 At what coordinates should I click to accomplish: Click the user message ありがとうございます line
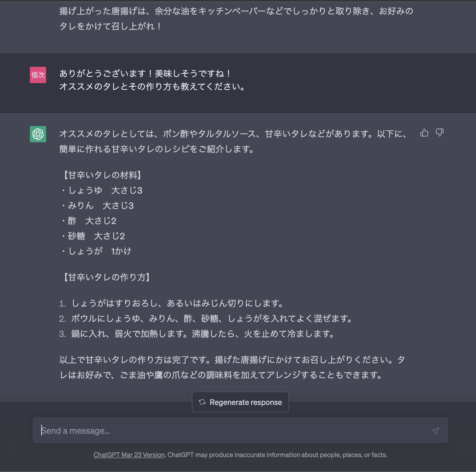click(x=145, y=74)
